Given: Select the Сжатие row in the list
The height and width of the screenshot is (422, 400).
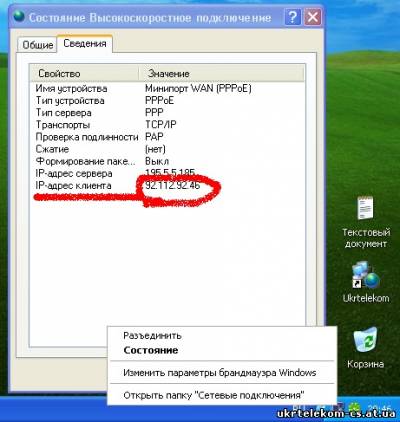Looking at the screenshot, I should (x=167, y=149).
